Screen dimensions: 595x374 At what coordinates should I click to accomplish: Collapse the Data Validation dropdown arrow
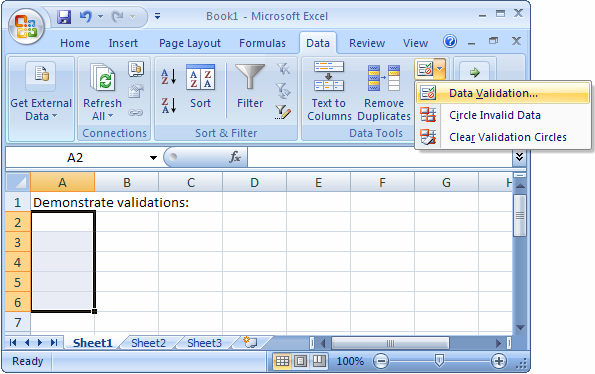(439, 69)
